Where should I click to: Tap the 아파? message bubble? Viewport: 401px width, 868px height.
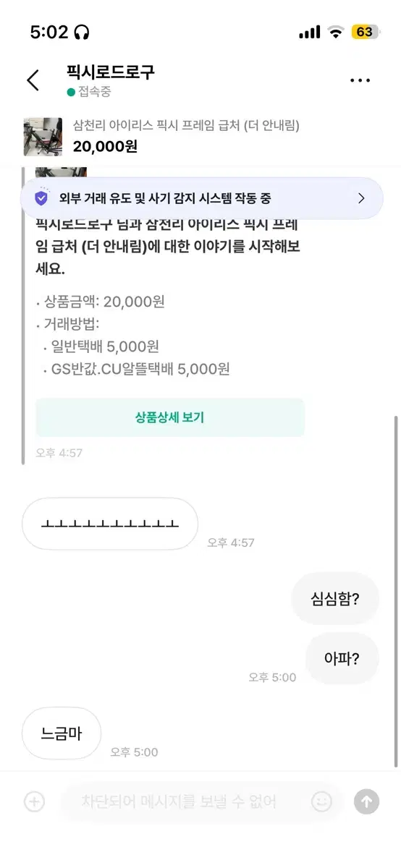(x=342, y=658)
